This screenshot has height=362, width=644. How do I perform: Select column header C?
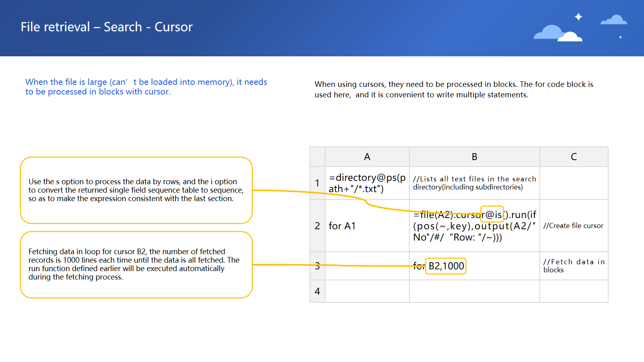574,157
